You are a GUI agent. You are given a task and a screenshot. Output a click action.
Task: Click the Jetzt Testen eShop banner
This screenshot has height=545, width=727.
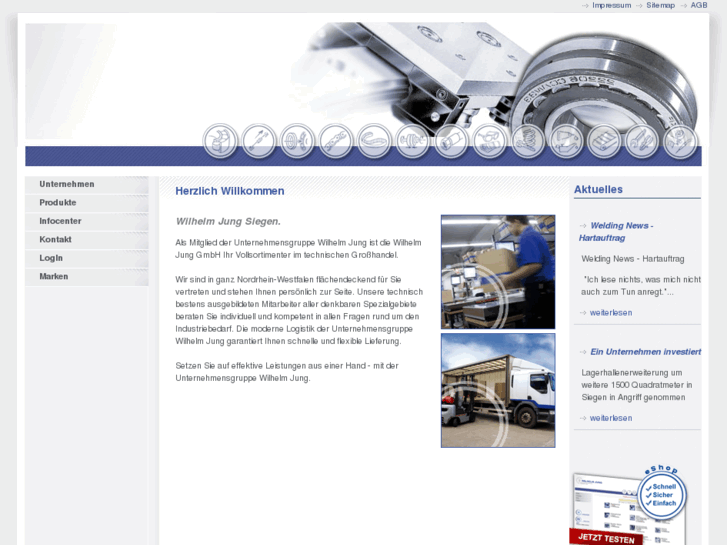(x=607, y=538)
